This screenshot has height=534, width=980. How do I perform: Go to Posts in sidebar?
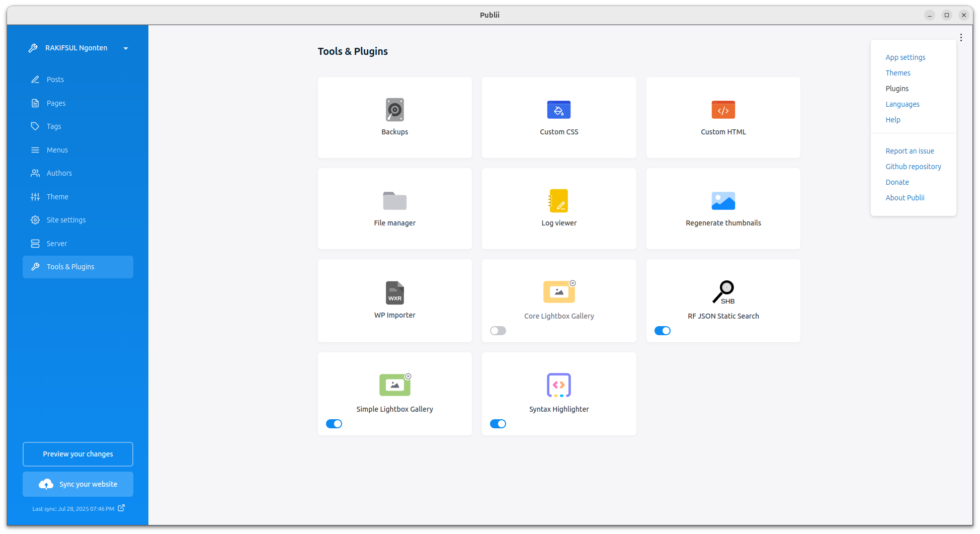click(x=78, y=80)
